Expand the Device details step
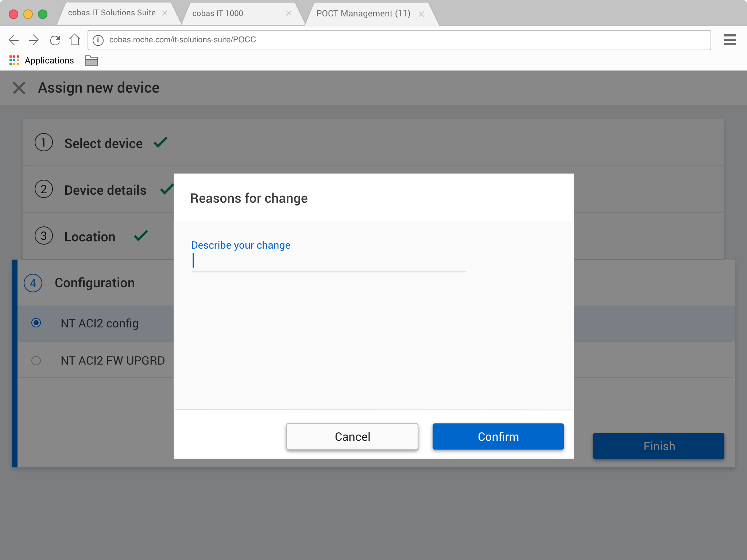The image size is (747, 560). [105, 190]
